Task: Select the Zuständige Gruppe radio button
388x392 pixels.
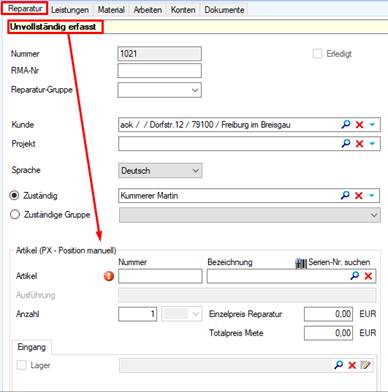Action: pos(15,214)
